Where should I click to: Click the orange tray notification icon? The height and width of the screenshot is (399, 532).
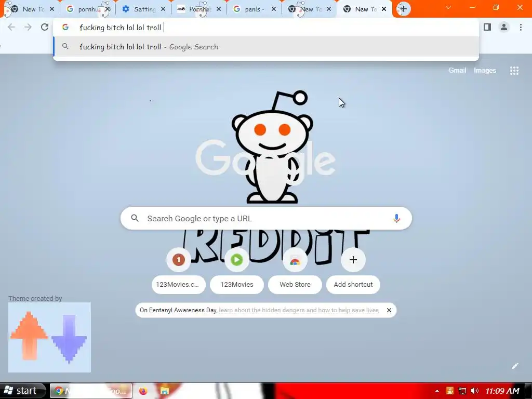[x=449, y=391]
